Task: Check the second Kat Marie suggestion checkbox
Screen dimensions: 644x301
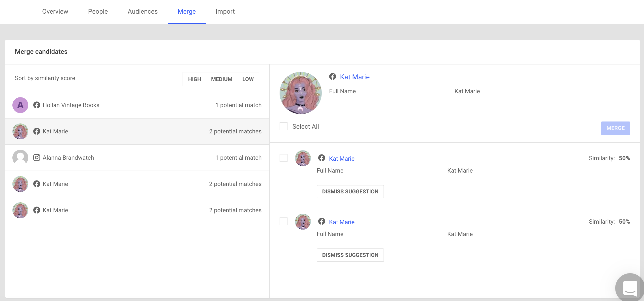Action: (x=284, y=221)
